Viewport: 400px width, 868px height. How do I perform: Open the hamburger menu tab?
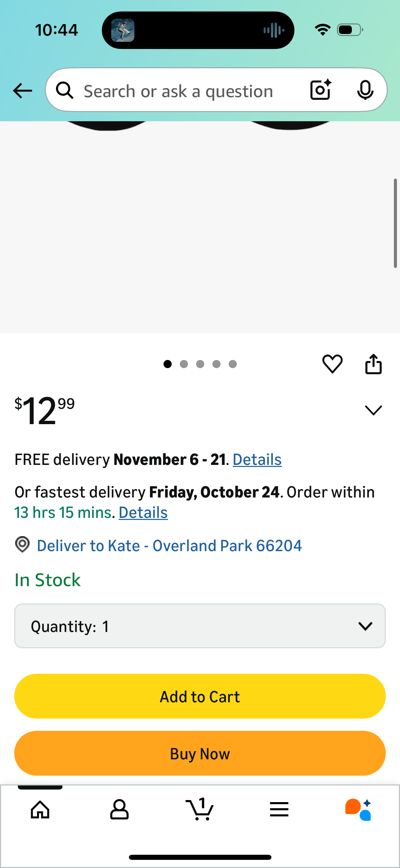tap(279, 810)
